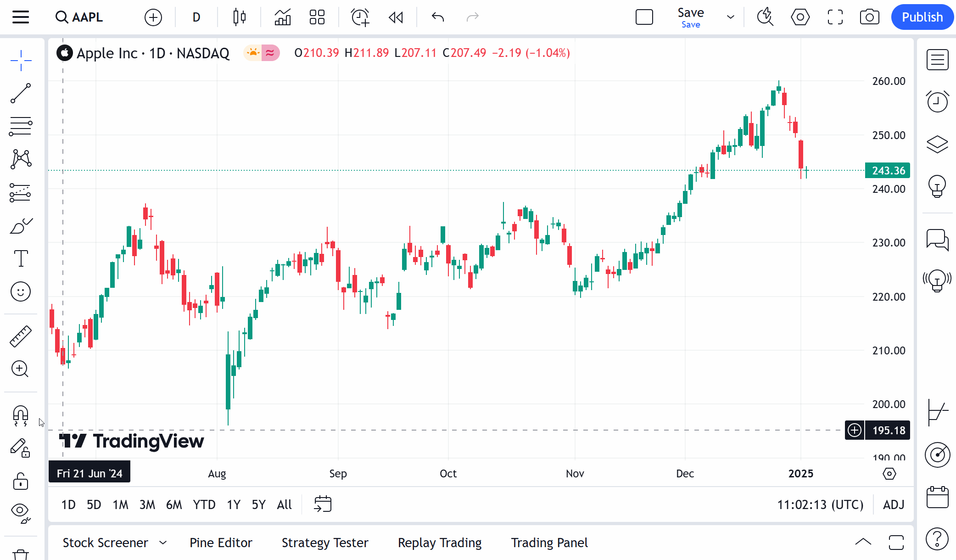Open the Watchlist panel icon
956x560 pixels.
(x=937, y=60)
